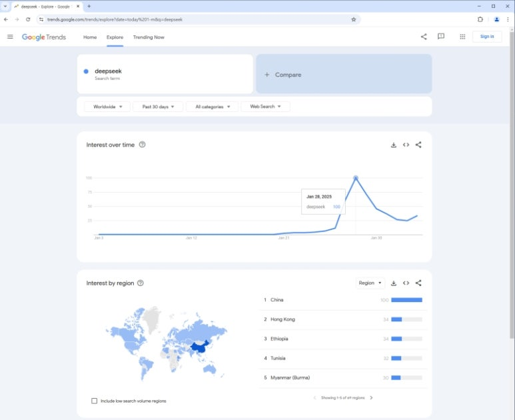515x420 pixels.
Task: Open the browser extensions icon
Action: [480, 19]
